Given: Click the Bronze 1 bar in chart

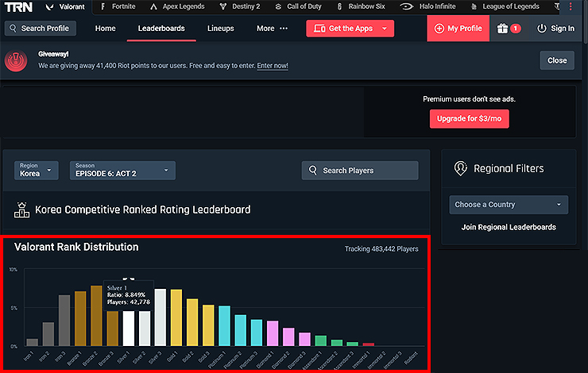Looking at the screenshot, I should 80,318.
